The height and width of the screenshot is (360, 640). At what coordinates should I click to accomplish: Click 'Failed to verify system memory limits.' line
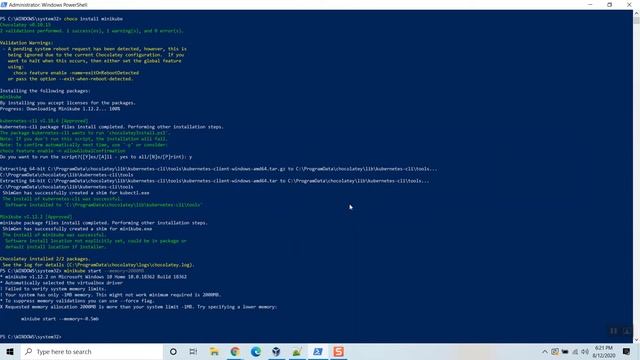point(53,289)
